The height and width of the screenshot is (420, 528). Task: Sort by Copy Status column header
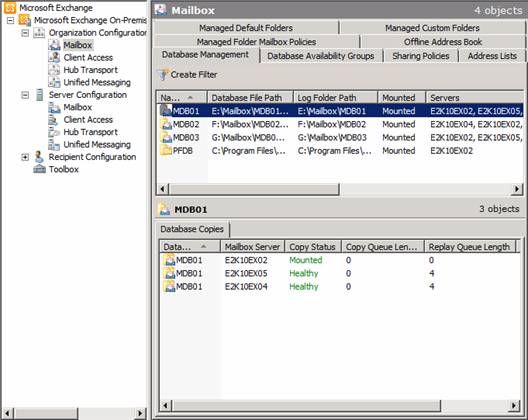click(313, 247)
